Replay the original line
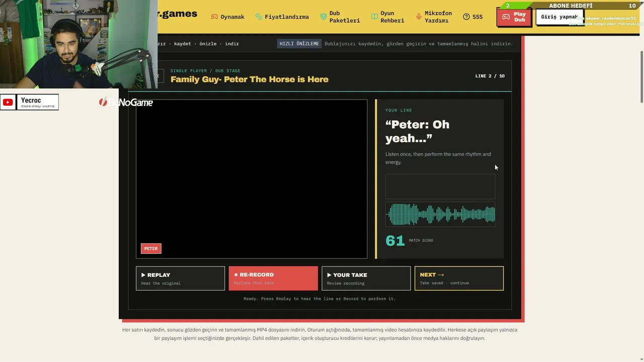Image resolution: width=644 pixels, height=362 pixels. click(x=180, y=279)
